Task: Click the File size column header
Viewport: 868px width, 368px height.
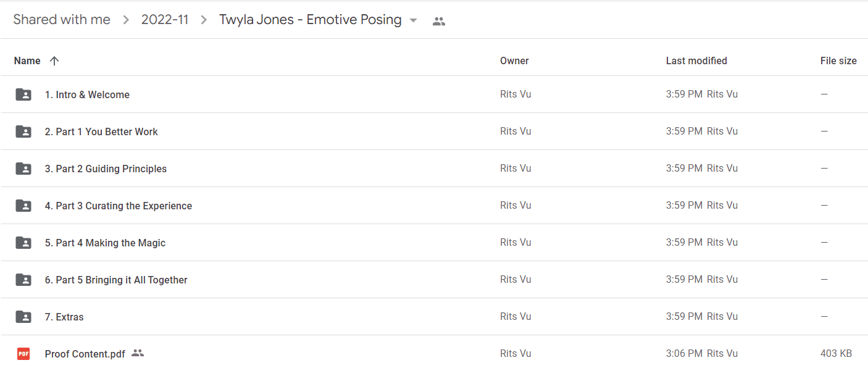Action: (838, 61)
